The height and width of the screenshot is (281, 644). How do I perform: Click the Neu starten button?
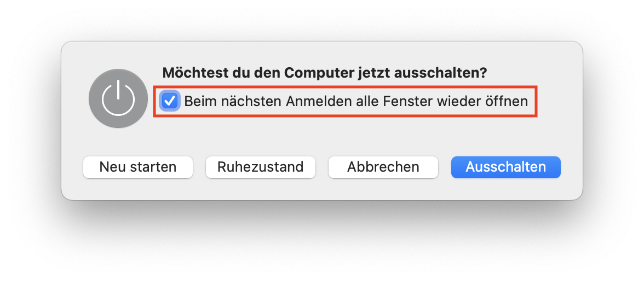[x=138, y=167]
